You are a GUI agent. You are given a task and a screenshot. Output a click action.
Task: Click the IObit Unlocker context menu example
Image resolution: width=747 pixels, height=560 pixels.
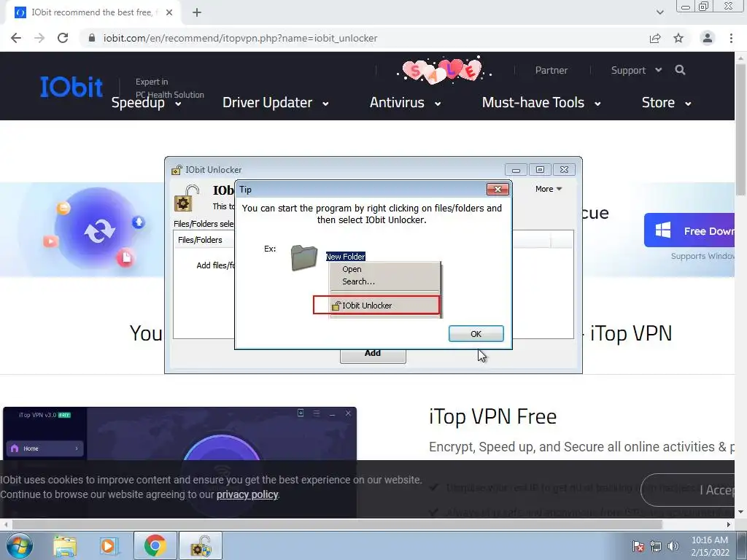point(376,306)
